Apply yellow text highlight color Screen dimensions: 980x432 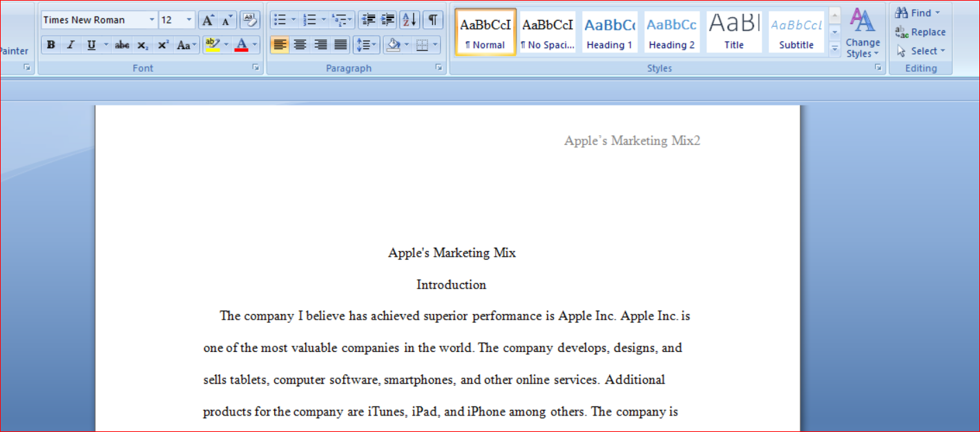tap(213, 46)
